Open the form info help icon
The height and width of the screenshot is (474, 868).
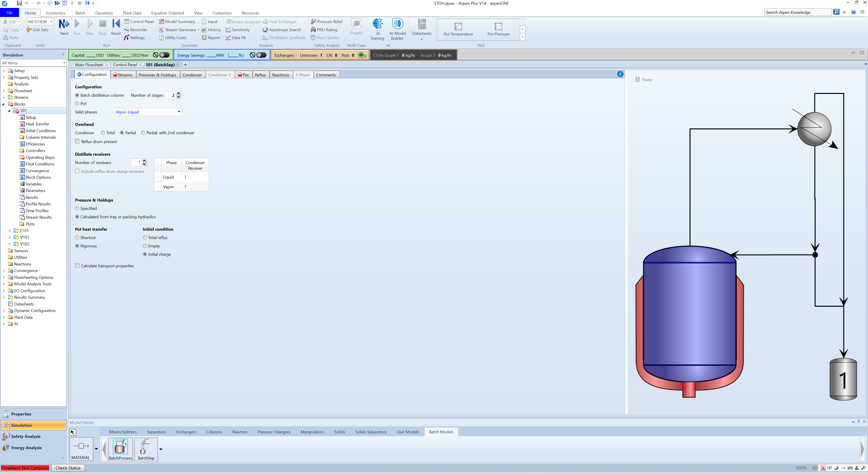pos(620,74)
